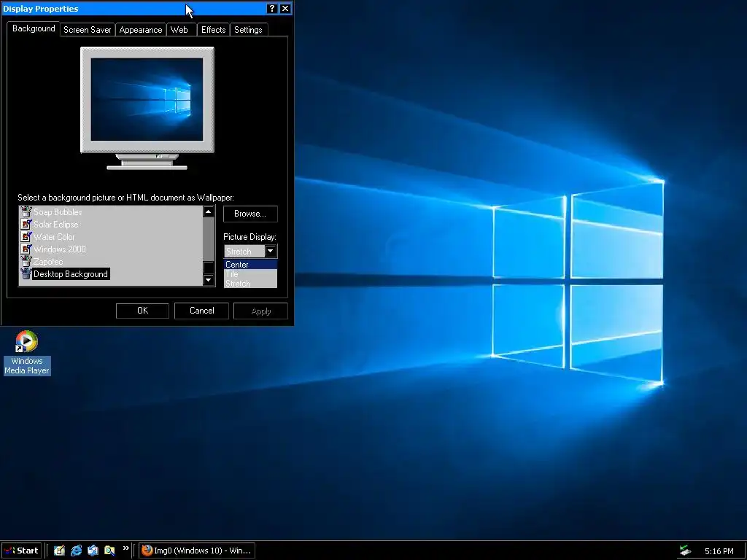The height and width of the screenshot is (560, 747).
Task: Click the Apply button
Action: click(260, 311)
